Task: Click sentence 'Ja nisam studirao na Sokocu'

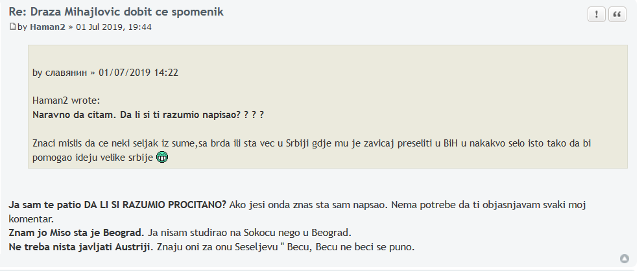Action: [x=250, y=233]
